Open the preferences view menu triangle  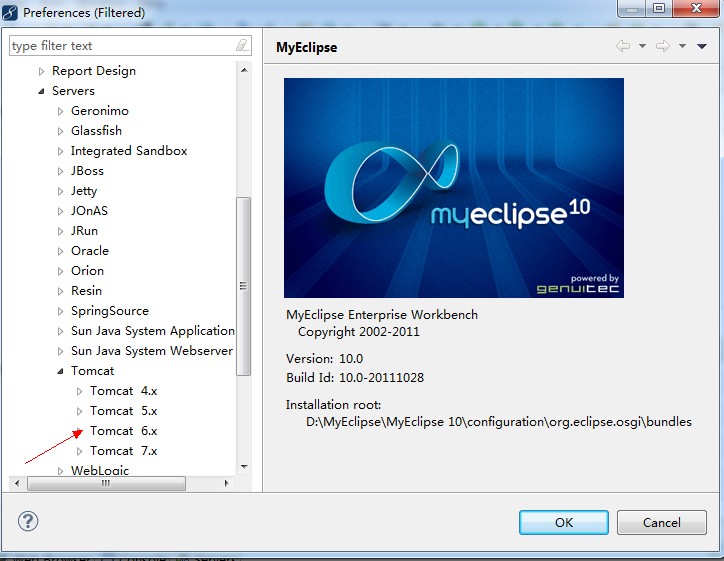(702, 46)
